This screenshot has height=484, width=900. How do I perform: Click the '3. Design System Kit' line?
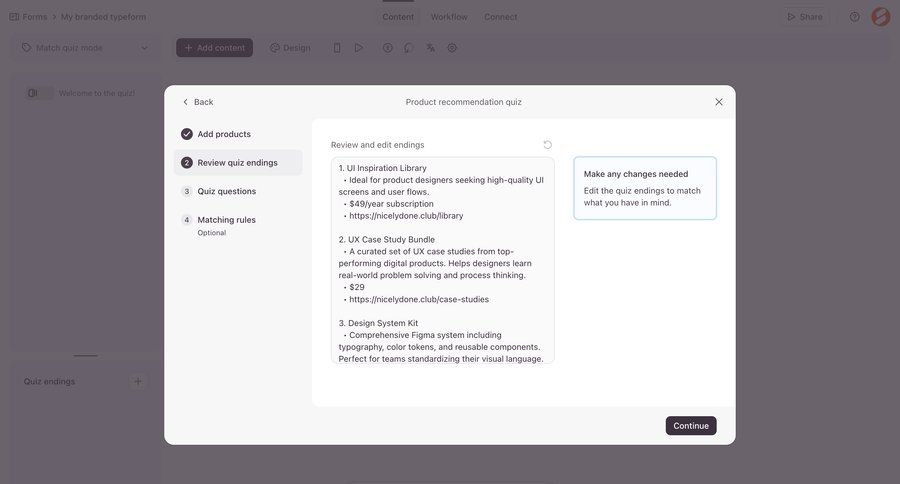(x=378, y=323)
